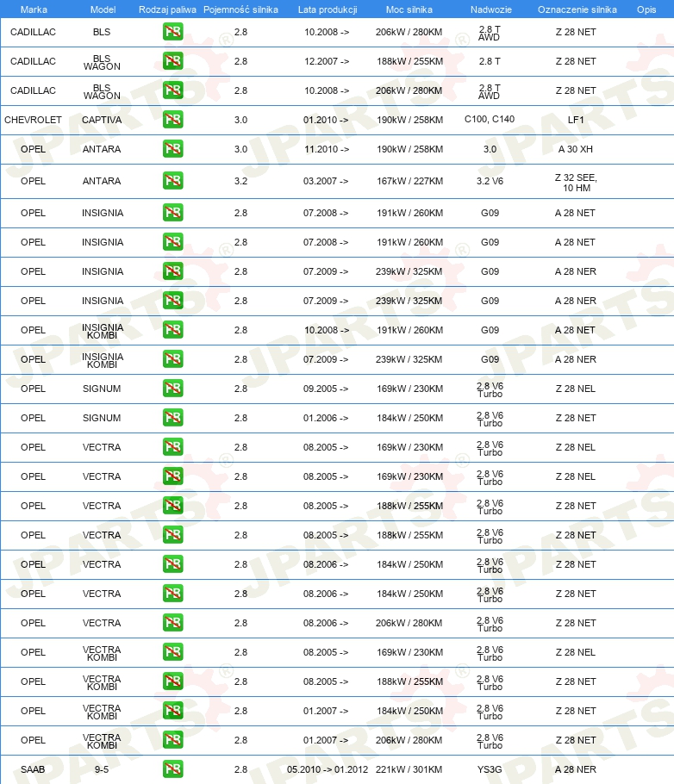Click the CAPTIVA model cell
This screenshot has height=784, width=674.
[x=102, y=120]
